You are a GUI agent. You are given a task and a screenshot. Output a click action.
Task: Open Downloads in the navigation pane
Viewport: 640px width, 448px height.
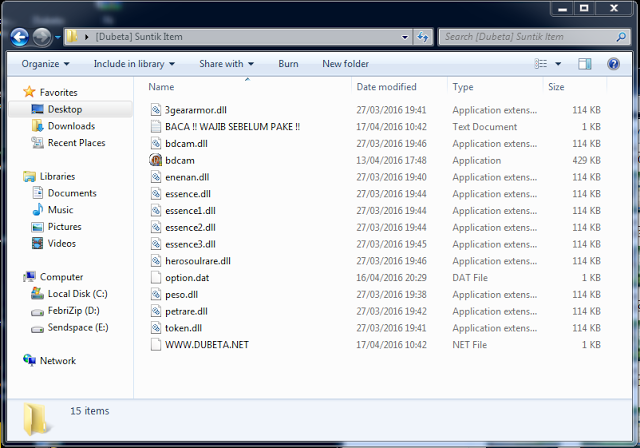click(71, 126)
